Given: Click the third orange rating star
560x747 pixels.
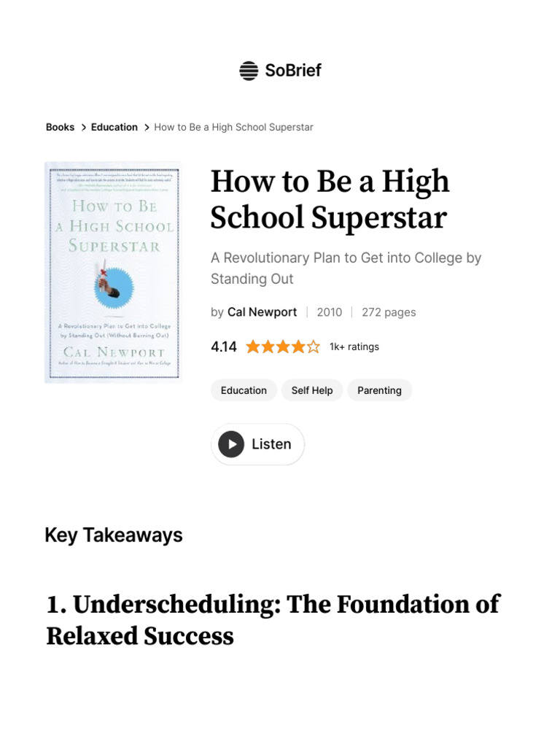Looking at the screenshot, I should click(283, 347).
